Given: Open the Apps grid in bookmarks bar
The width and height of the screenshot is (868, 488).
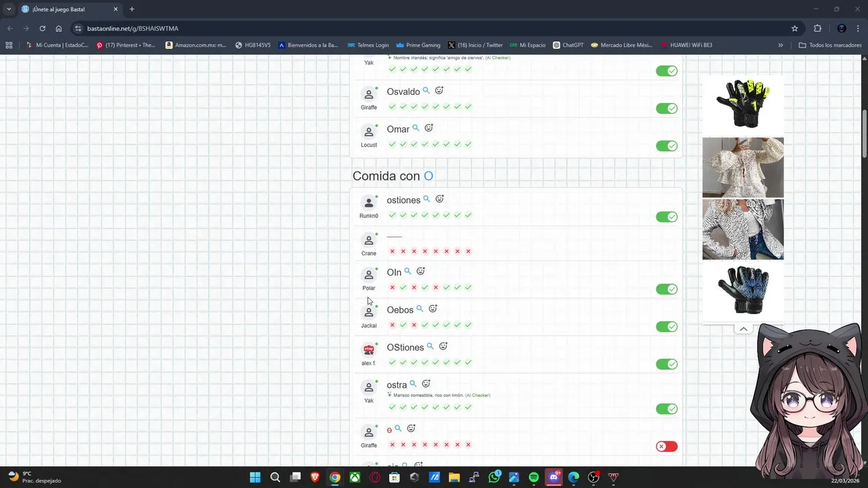Looking at the screenshot, I should 9,45.
